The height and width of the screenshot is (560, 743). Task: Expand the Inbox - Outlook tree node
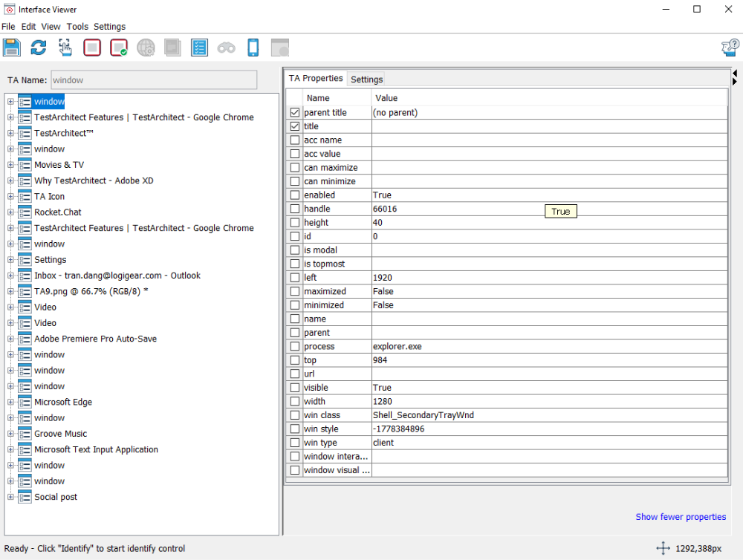[10, 276]
